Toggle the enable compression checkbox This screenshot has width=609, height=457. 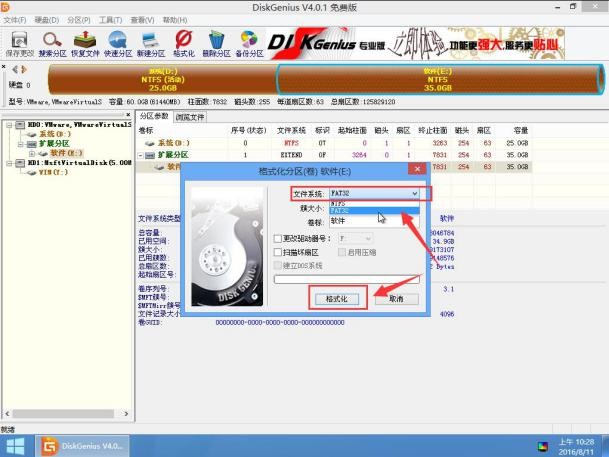(342, 252)
